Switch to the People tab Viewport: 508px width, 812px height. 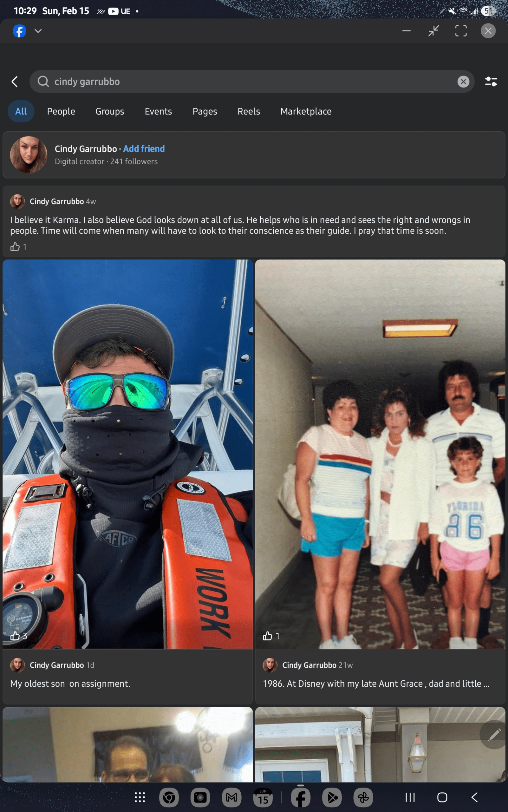tap(61, 111)
